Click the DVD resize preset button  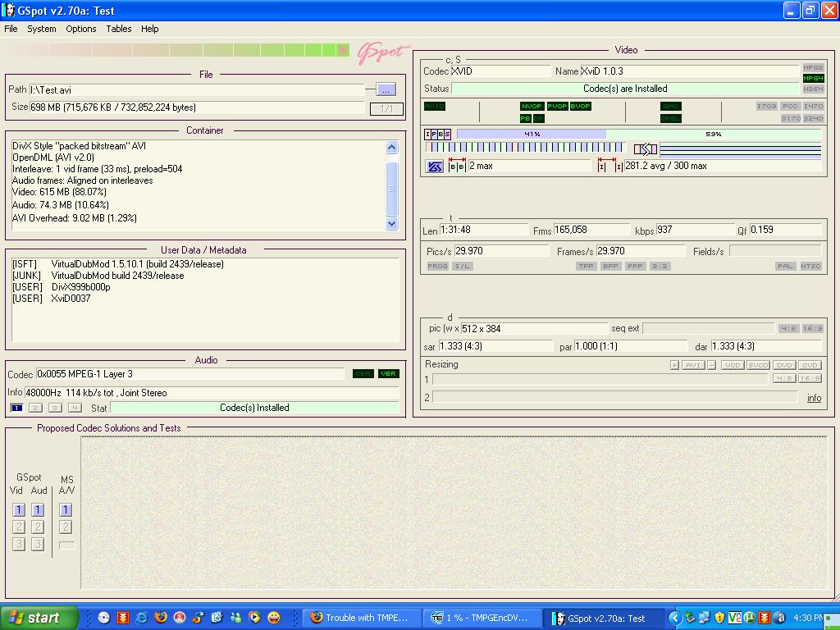[x=784, y=365]
